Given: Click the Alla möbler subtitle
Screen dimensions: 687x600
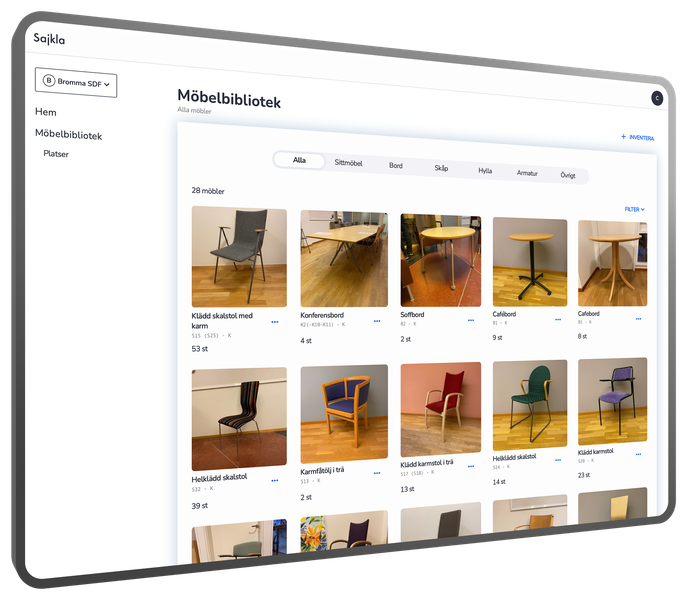Looking at the screenshot, I should coord(194,110).
